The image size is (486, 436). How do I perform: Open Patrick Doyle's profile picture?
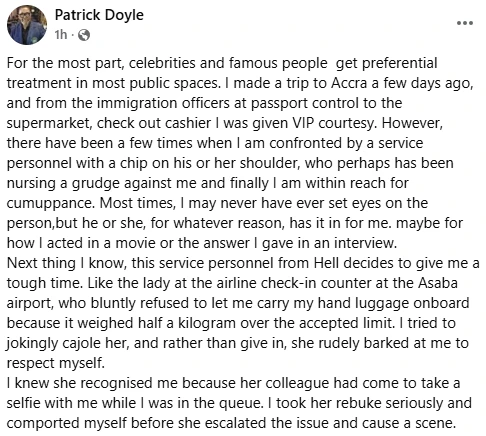pyautogui.click(x=27, y=25)
